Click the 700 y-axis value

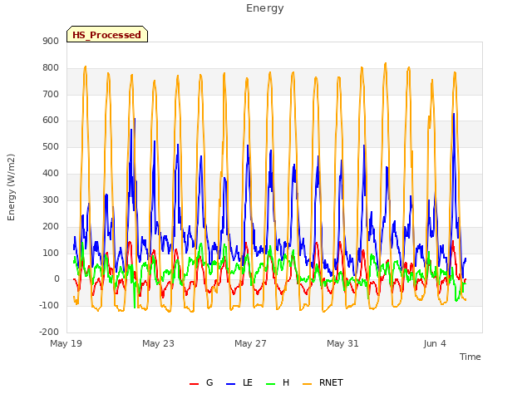[x=51, y=94]
